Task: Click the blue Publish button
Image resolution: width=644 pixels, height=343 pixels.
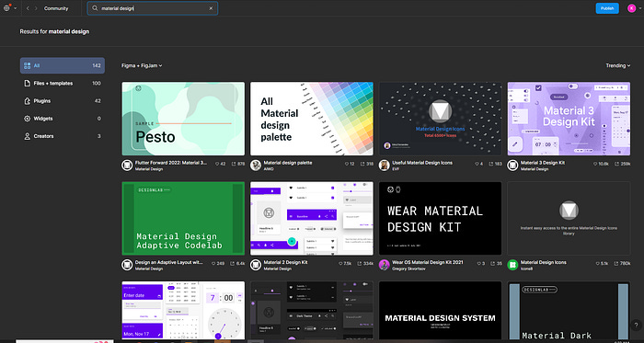Action: tap(607, 8)
